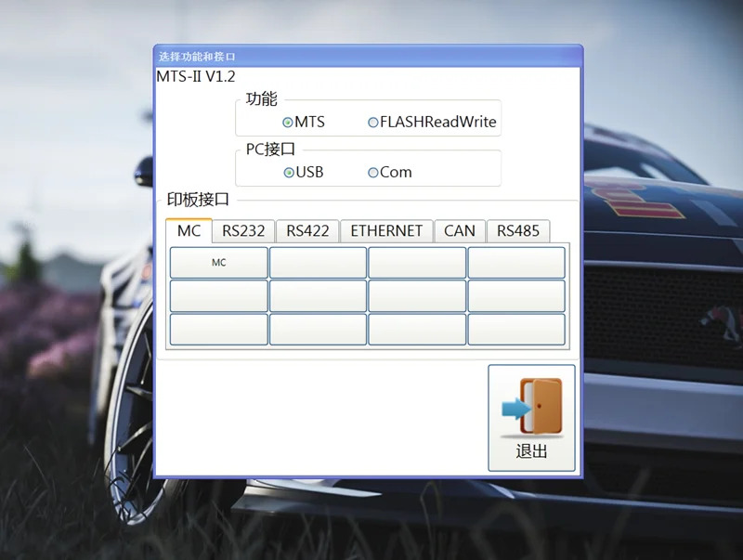Go to the CAN tab
The image size is (743, 560).
pos(460,231)
